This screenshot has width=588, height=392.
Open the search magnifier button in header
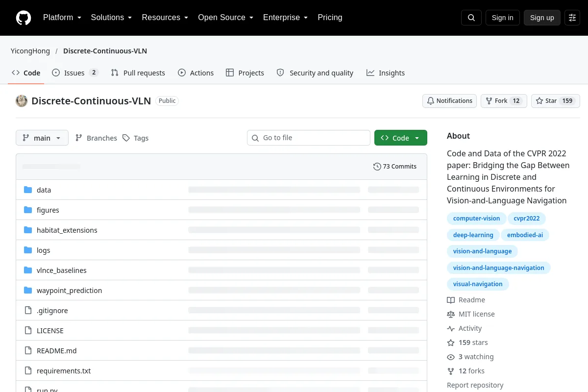click(x=471, y=18)
